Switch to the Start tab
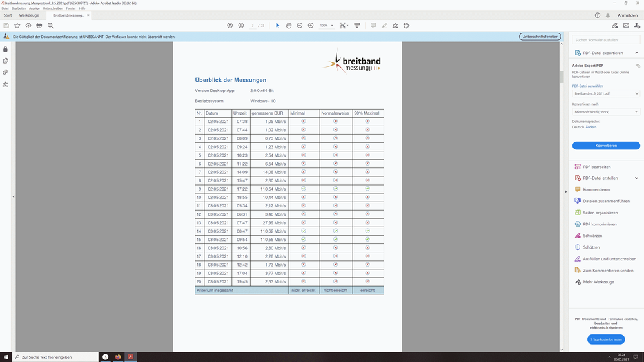 [x=8, y=15]
